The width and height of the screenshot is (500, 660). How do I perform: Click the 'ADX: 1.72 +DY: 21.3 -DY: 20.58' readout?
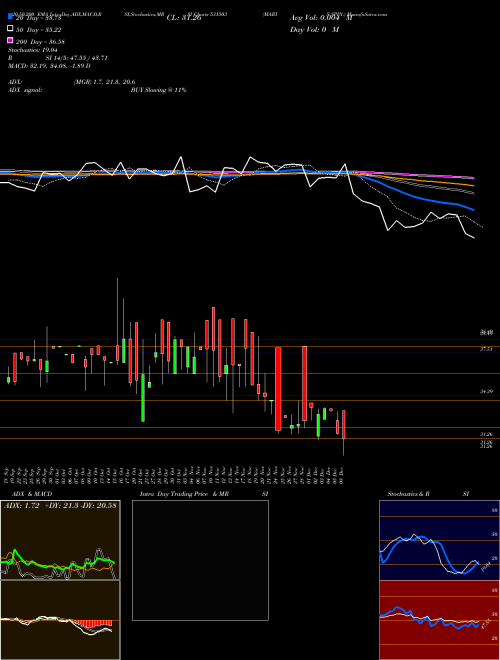pos(60,505)
